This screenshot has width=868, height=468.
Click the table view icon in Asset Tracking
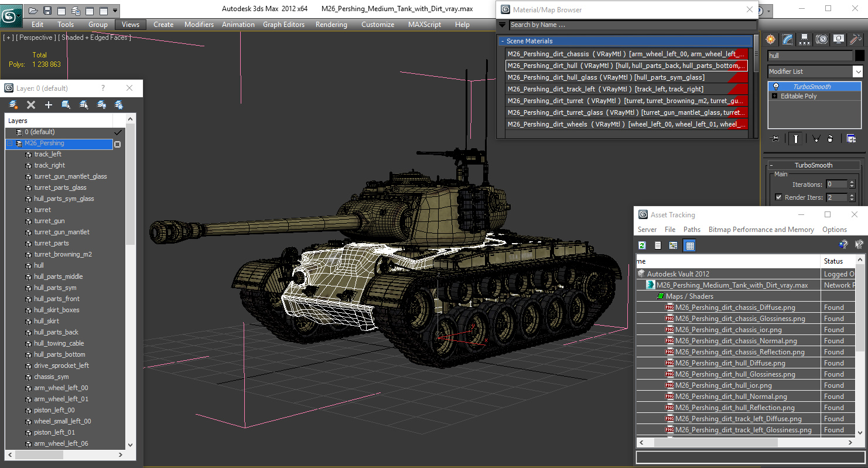[x=689, y=245]
